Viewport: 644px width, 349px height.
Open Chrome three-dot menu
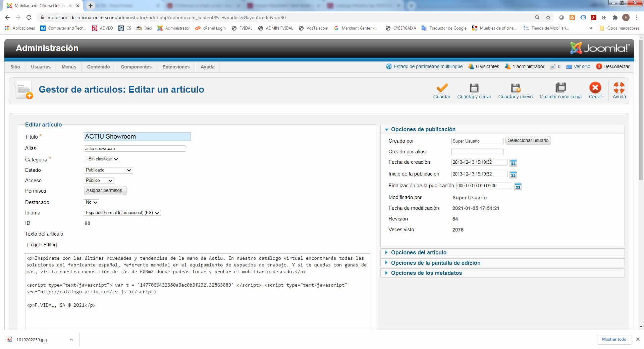coord(637,17)
